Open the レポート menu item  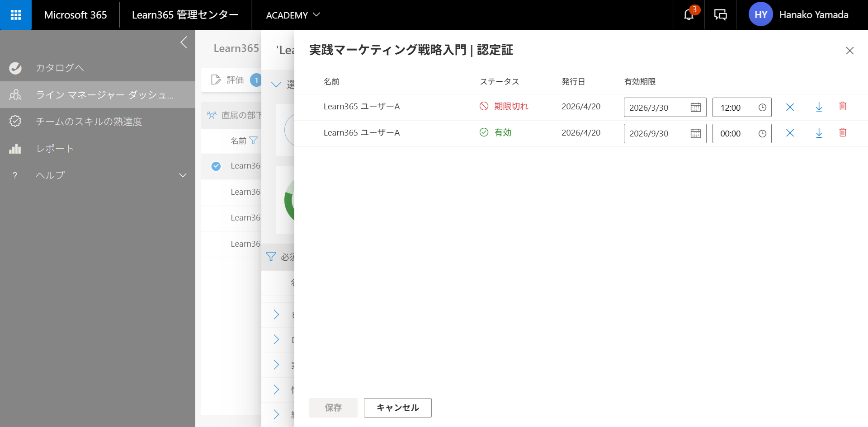98,149
